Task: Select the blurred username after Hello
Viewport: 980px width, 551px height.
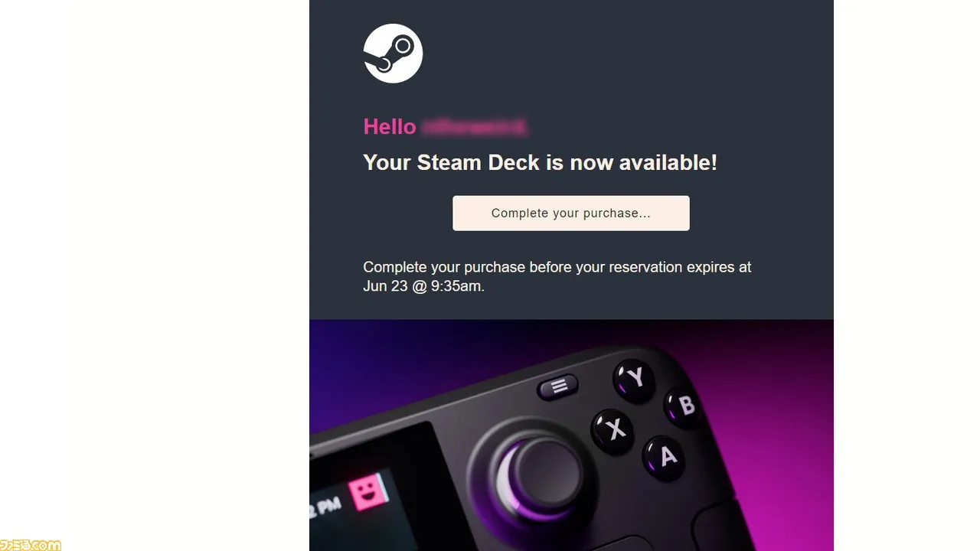Action: tap(475, 126)
